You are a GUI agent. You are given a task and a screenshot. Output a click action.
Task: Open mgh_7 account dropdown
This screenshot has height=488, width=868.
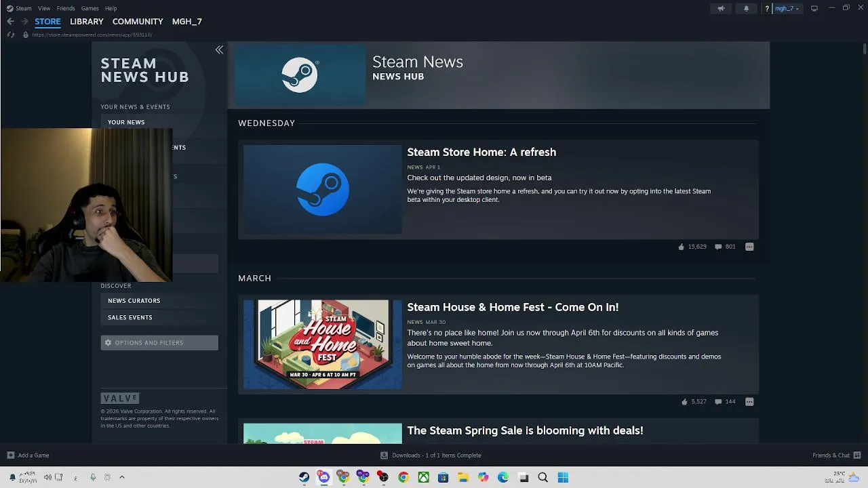(787, 8)
